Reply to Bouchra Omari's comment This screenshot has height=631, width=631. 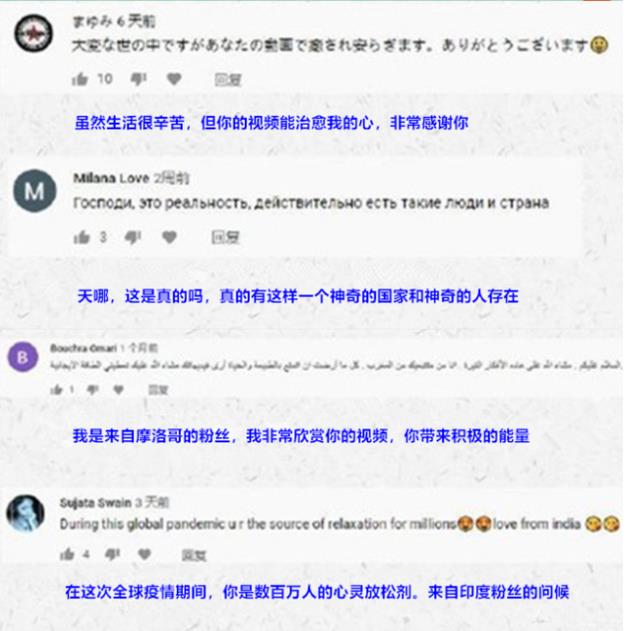click(x=158, y=390)
